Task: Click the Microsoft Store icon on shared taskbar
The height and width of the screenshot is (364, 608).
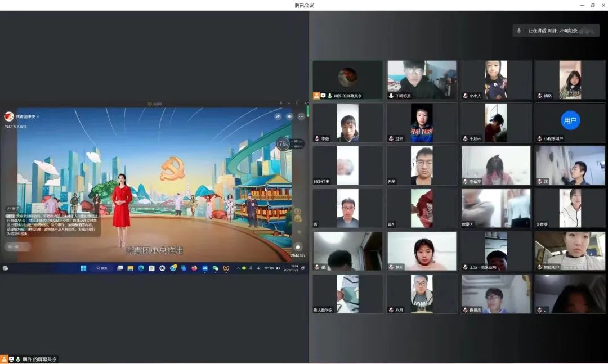Action: [x=151, y=268]
